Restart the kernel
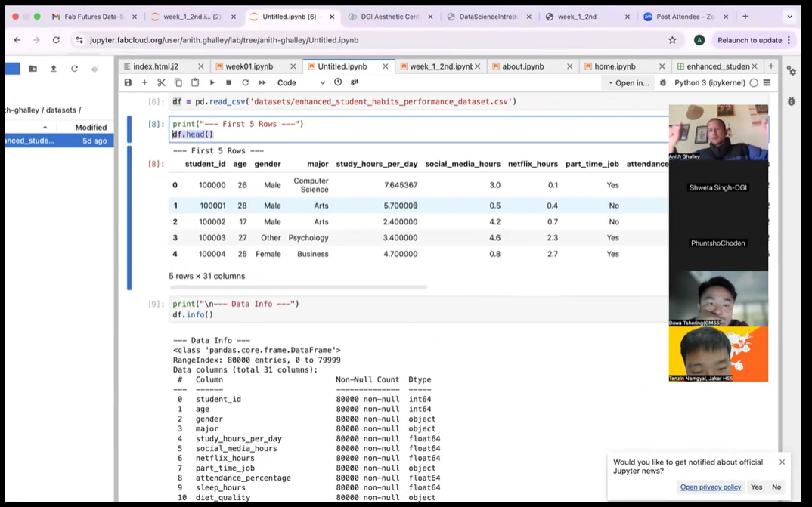 245,82
